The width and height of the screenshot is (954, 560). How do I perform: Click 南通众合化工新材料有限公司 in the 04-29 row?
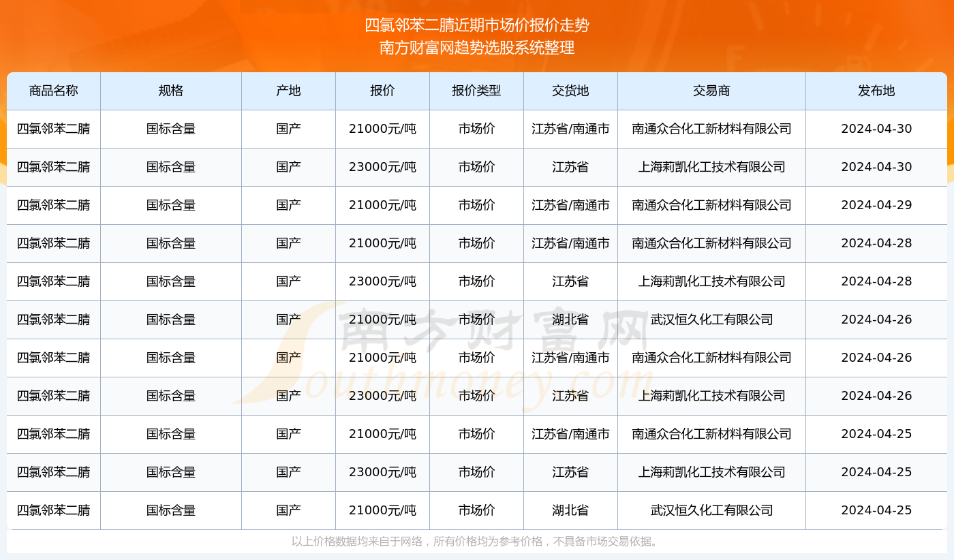(x=711, y=205)
